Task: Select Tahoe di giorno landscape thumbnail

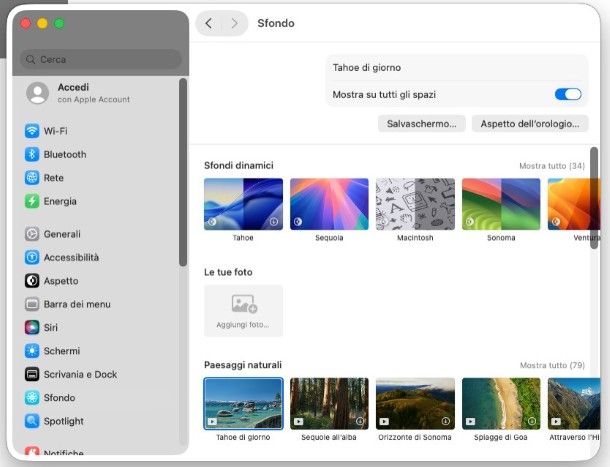Action: [x=244, y=404]
